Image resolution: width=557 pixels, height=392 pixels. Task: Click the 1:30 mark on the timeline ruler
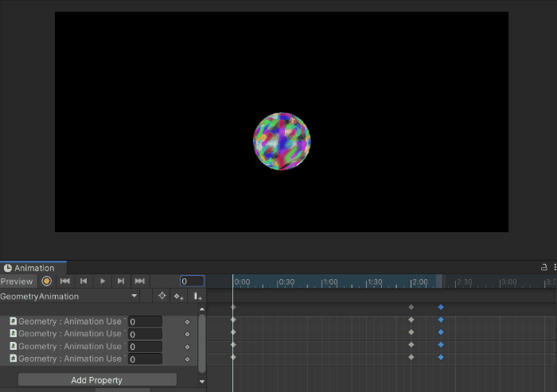pos(375,282)
